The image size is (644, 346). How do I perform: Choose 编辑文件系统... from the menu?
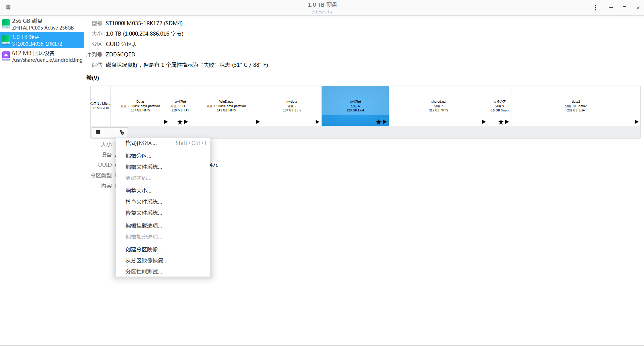pos(163,167)
